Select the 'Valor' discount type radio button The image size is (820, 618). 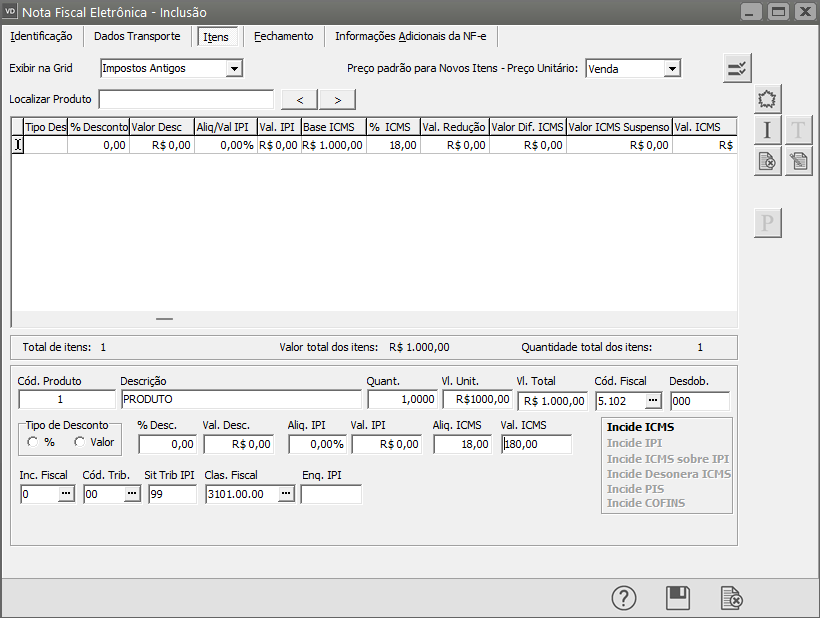tap(80, 442)
